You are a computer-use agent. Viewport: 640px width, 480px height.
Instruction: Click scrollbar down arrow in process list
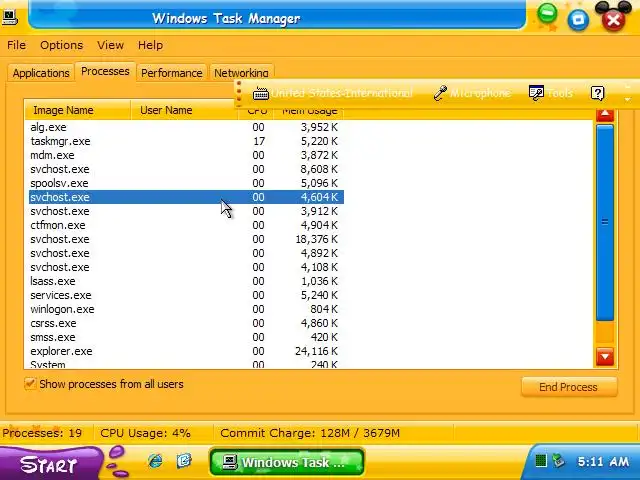[605, 356]
